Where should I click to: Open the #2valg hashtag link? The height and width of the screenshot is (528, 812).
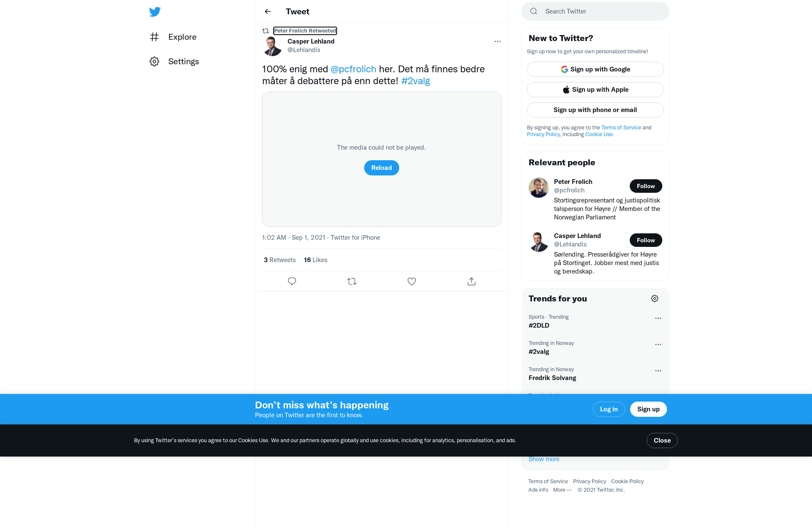click(415, 81)
